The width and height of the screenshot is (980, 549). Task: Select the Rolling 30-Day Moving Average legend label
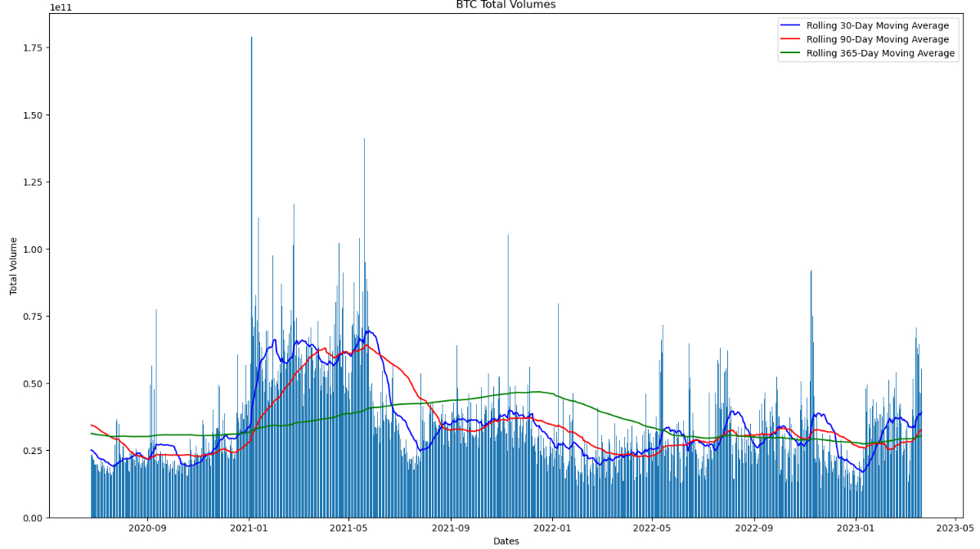(x=878, y=25)
